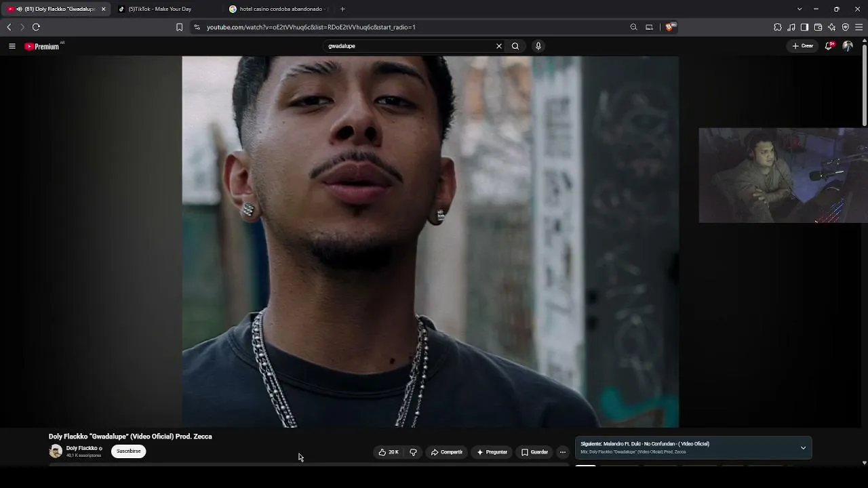Open the YouTube guide hamburger menu

point(12,46)
